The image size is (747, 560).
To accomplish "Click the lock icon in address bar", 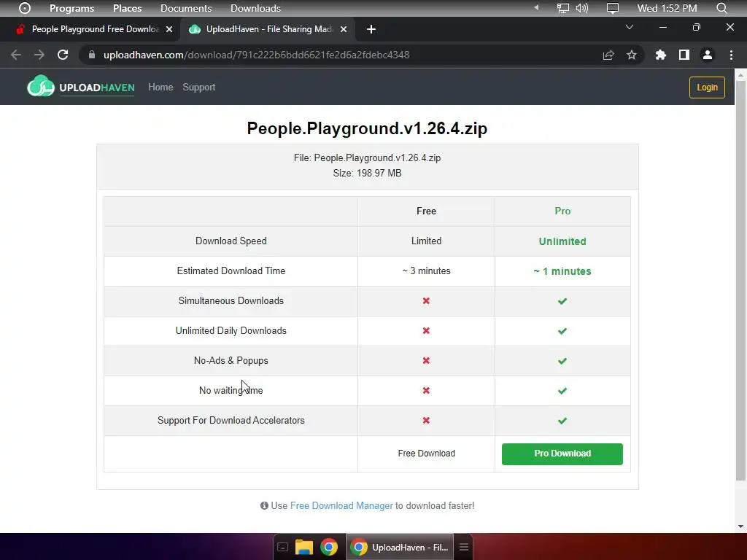I will [x=91, y=55].
